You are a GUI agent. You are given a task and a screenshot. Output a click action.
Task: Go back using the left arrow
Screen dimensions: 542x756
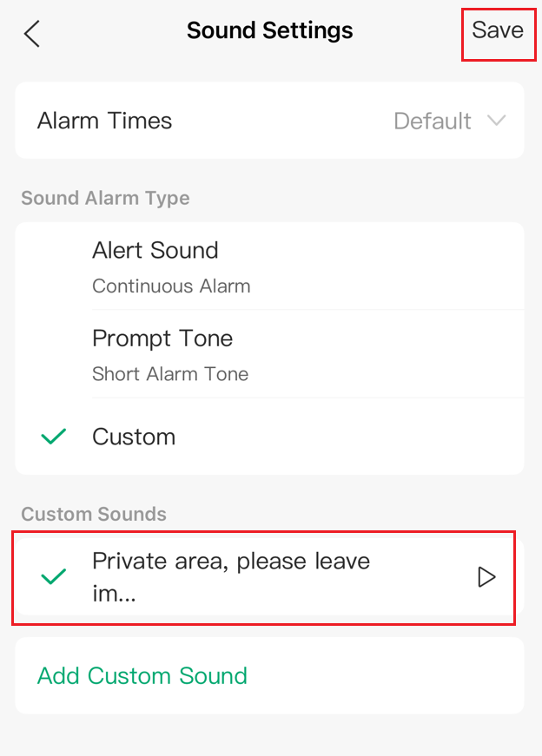pyautogui.click(x=32, y=34)
